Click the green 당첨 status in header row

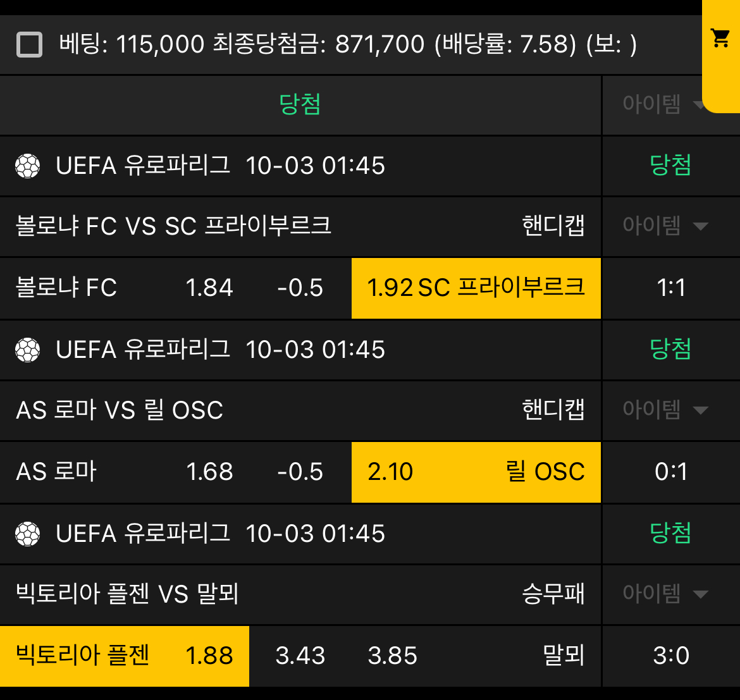coord(300,104)
